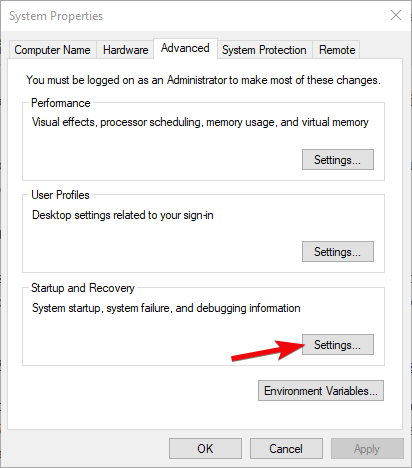
Task: Click the visual effects description text
Action: point(200,122)
